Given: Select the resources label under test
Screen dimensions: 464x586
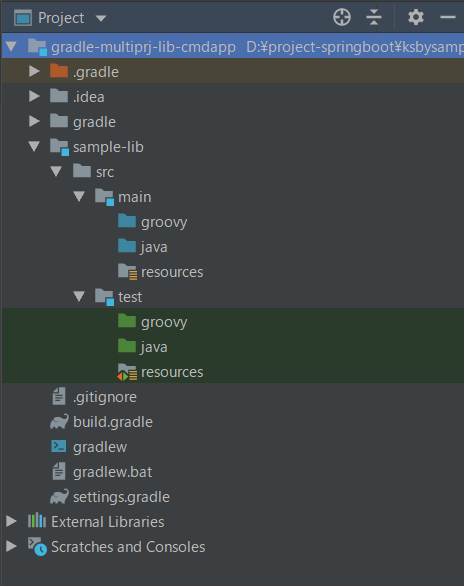Looking at the screenshot, I should point(172,372).
